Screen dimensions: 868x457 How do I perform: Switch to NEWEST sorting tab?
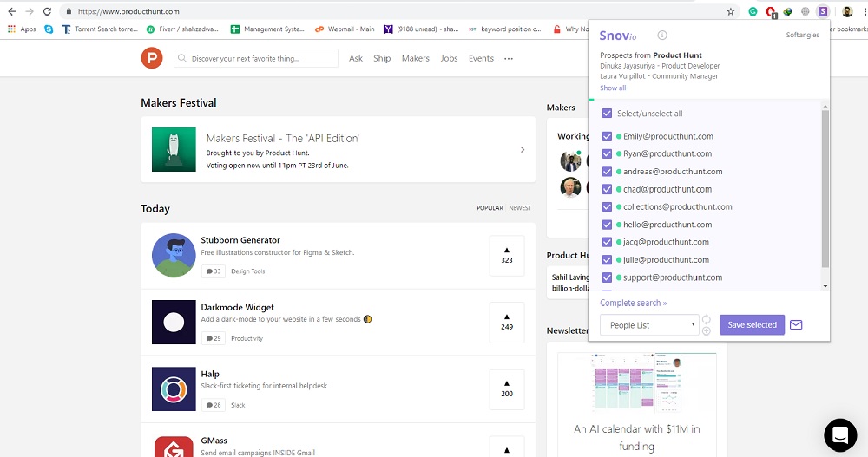pyautogui.click(x=520, y=208)
